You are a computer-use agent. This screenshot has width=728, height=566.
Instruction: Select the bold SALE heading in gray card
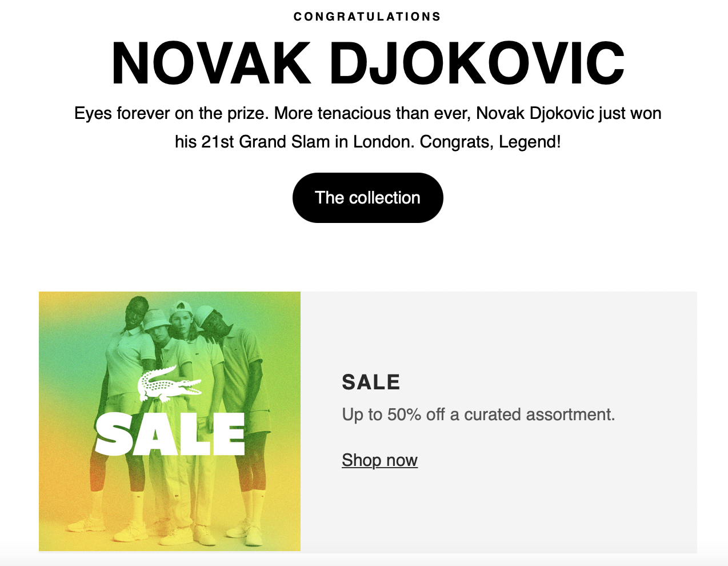(x=371, y=382)
